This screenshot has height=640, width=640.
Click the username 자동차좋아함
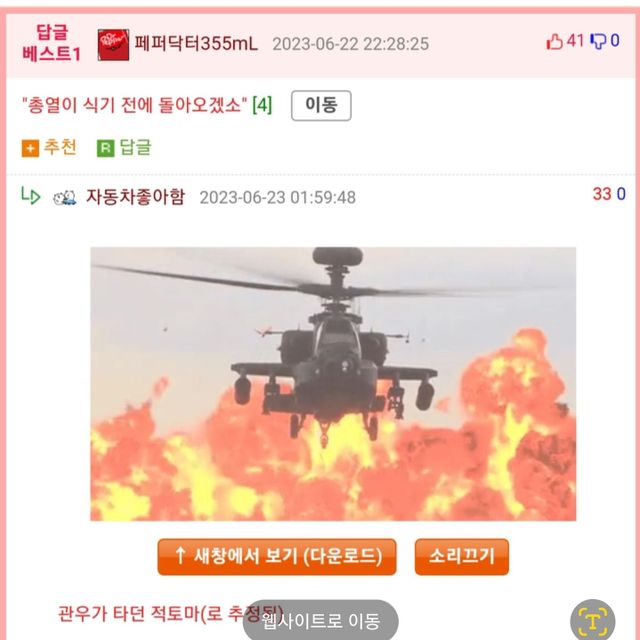[x=136, y=197]
